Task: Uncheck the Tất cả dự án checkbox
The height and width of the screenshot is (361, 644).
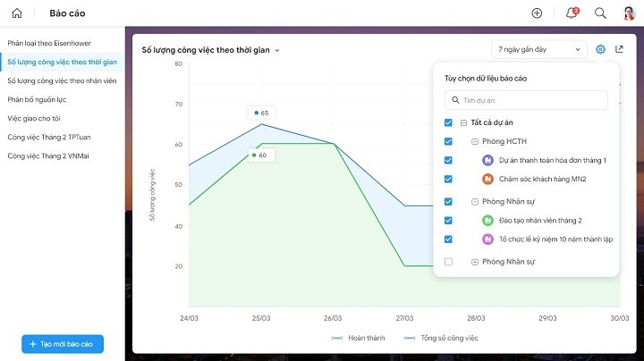Action: [x=448, y=122]
